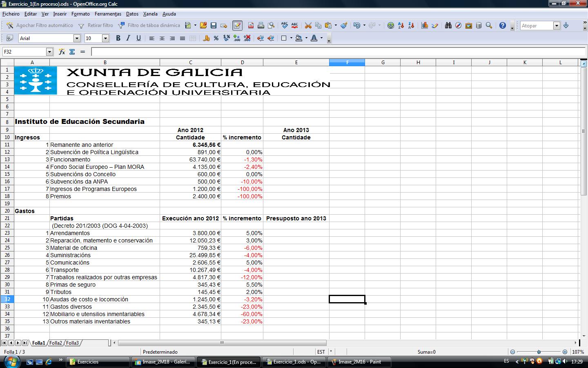Toggle Bold formatting
Screen dimensions: 588x368
pos(118,38)
